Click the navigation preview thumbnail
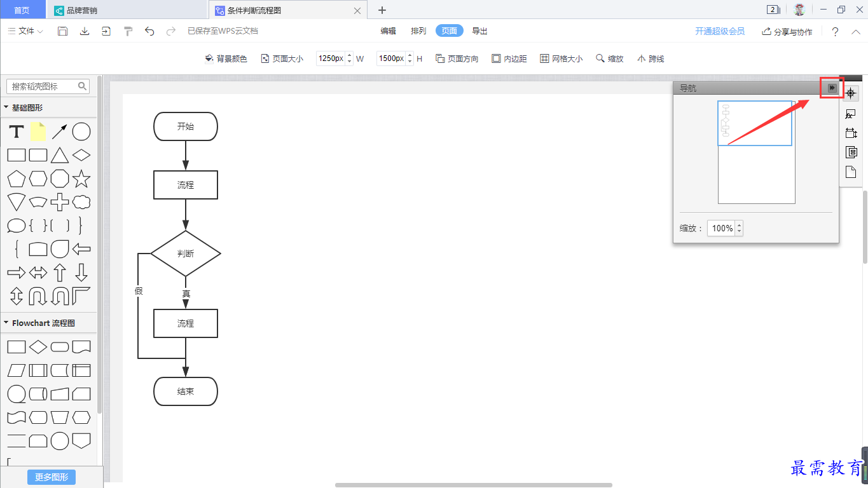This screenshot has width=868, height=488. point(757,152)
